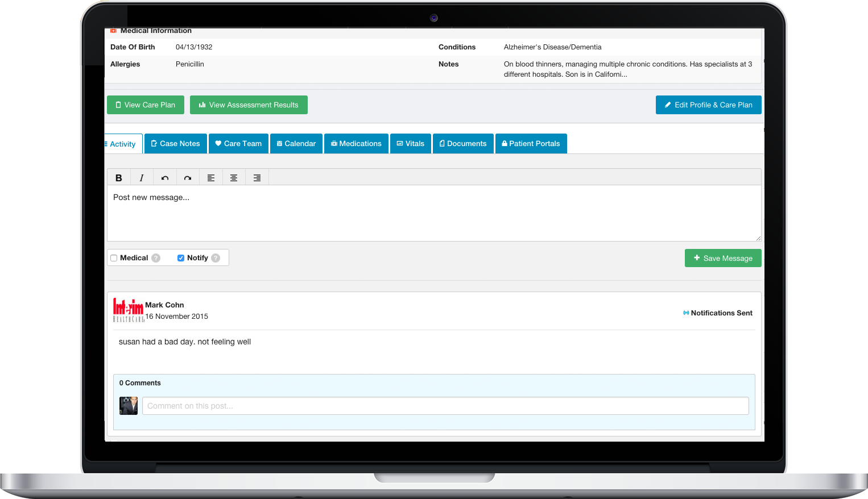Toggle bold formatting in message editor
868x499 pixels.
click(x=118, y=178)
